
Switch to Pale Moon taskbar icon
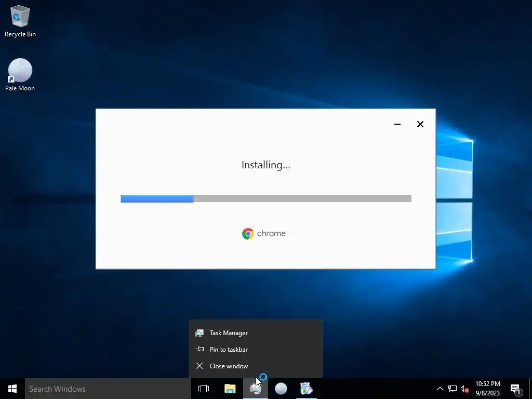tap(281, 389)
